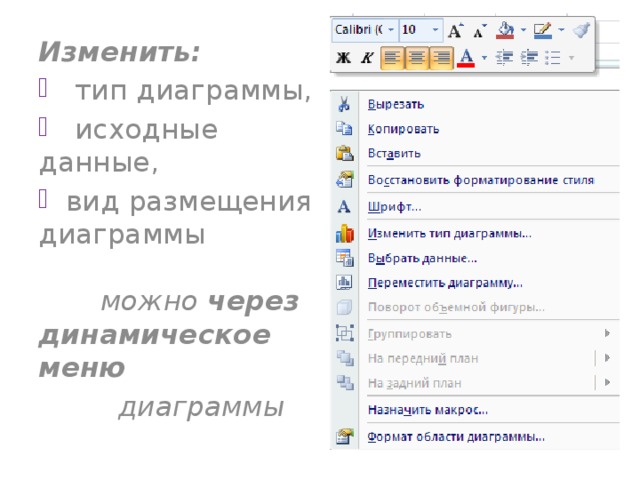This screenshot has height=480, width=640.
Task: Toggle italic К formatting
Action: coord(367,58)
